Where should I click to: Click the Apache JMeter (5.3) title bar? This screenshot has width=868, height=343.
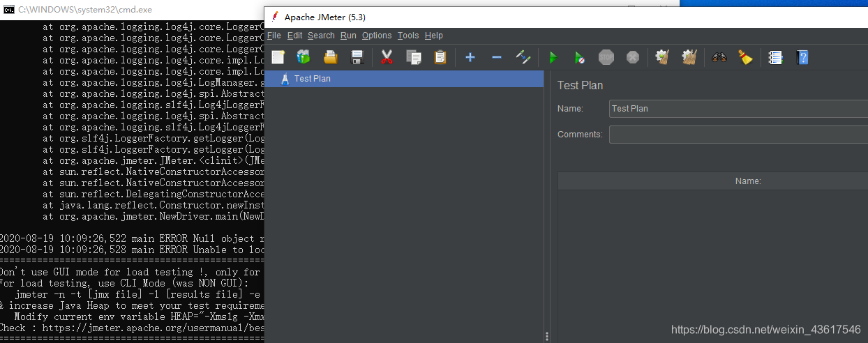coord(566,17)
